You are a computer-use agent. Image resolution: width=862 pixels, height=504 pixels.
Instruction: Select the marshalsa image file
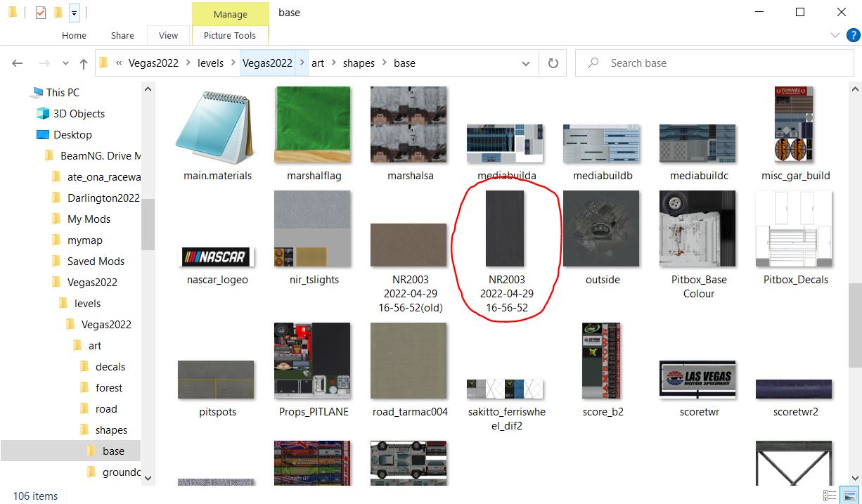pyautogui.click(x=409, y=135)
